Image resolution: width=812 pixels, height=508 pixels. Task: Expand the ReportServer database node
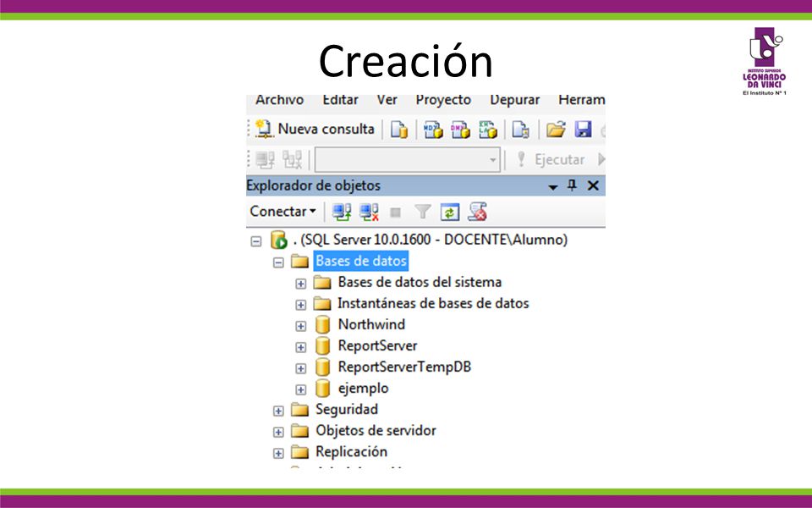coord(301,347)
